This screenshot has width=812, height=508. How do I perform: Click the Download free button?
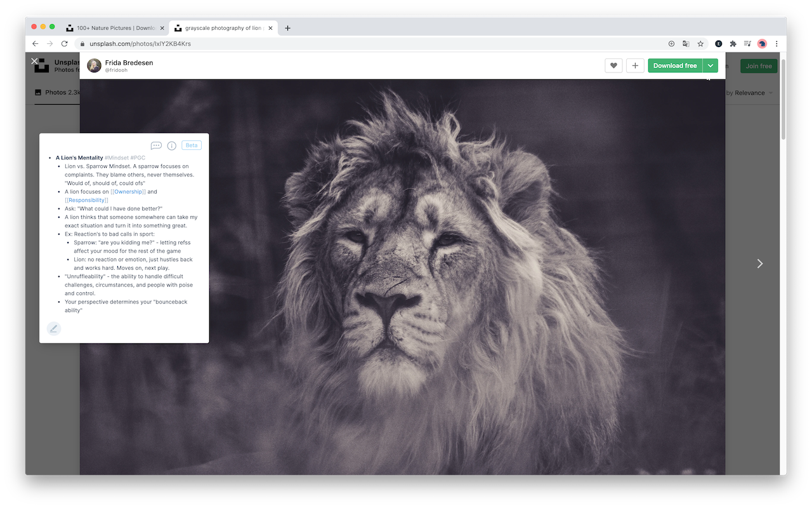(x=675, y=65)
